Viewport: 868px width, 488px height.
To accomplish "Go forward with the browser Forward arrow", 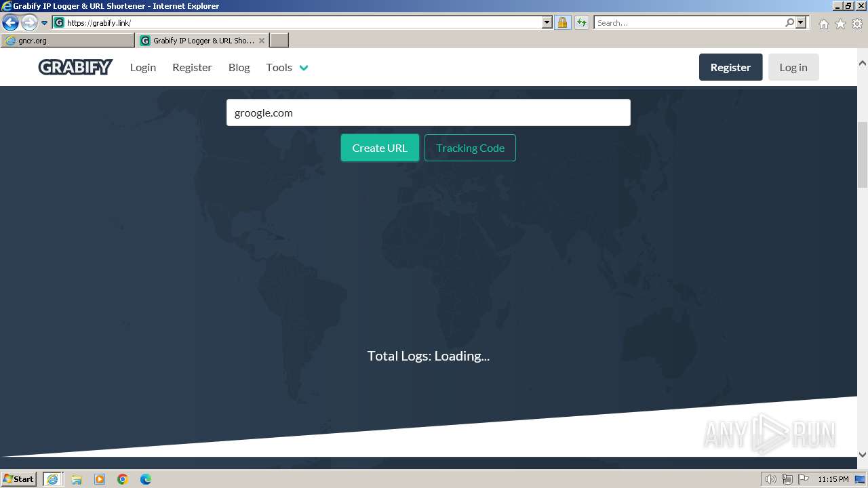I will (x=29, y=23).
